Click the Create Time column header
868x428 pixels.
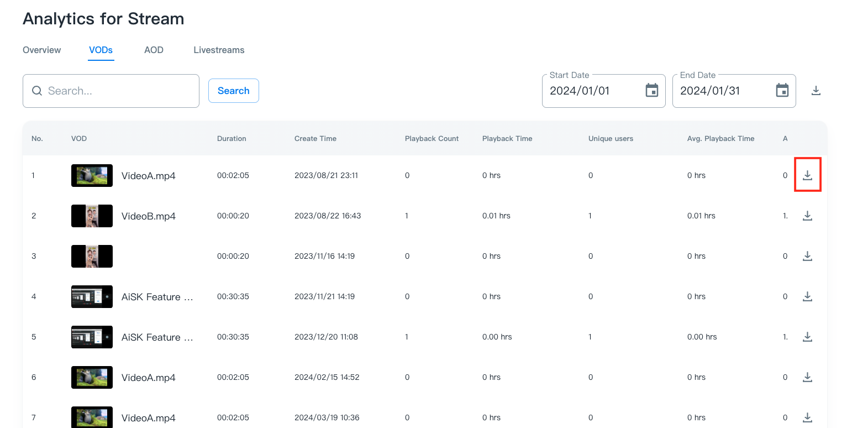pos(315,139)
